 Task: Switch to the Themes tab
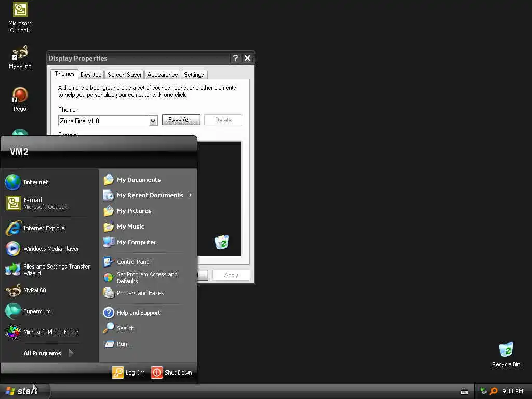64,74
